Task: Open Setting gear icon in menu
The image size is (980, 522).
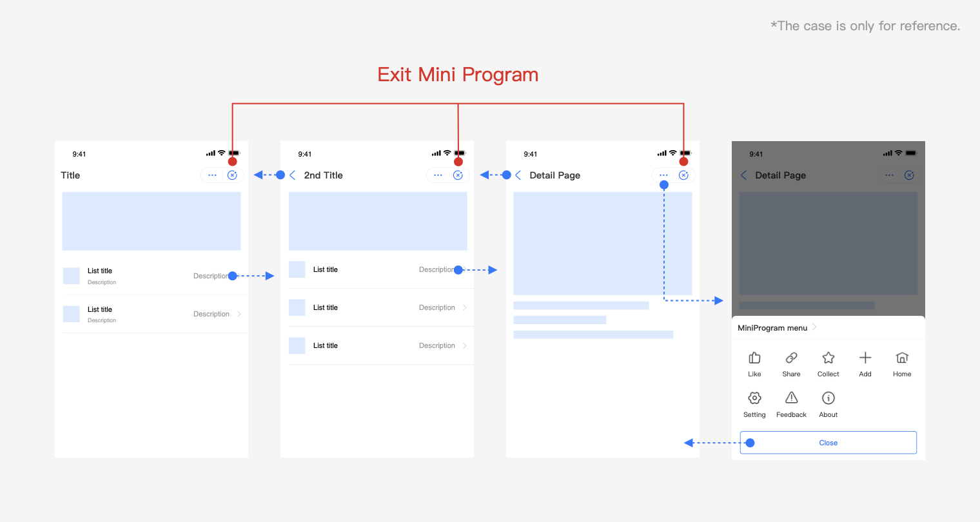Action: tap(754, 398)
